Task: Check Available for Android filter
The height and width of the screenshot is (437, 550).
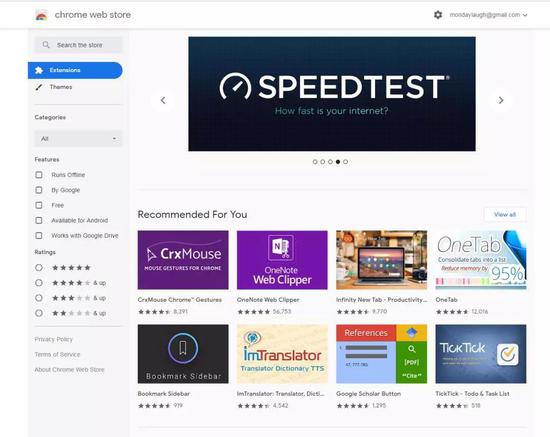Action: [39, 220]
